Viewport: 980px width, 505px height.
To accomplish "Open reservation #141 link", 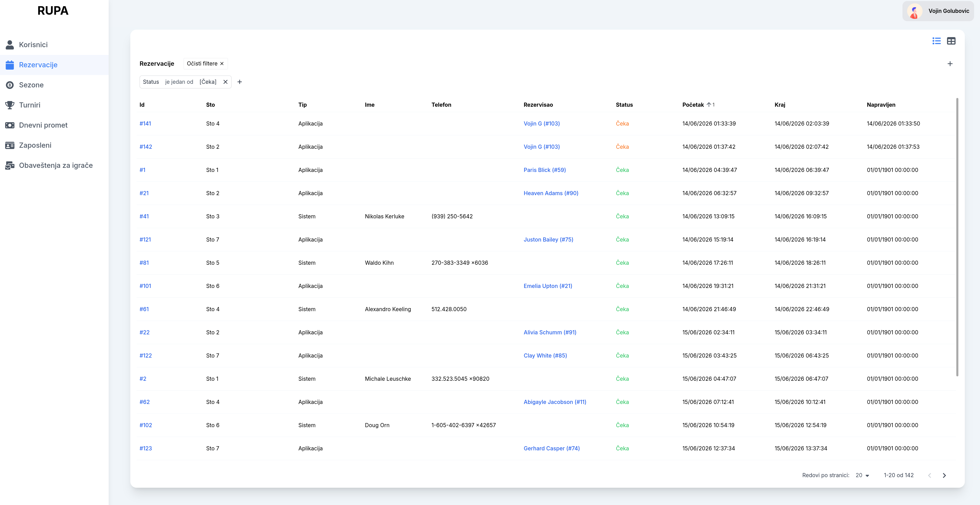I will [145, 123].
